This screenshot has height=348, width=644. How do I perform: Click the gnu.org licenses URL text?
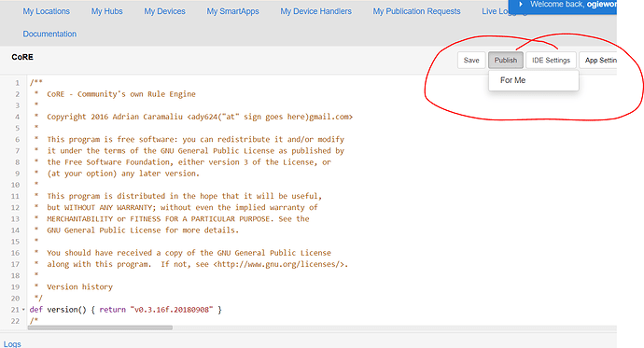pyautogui.click(x=280, y=264)
